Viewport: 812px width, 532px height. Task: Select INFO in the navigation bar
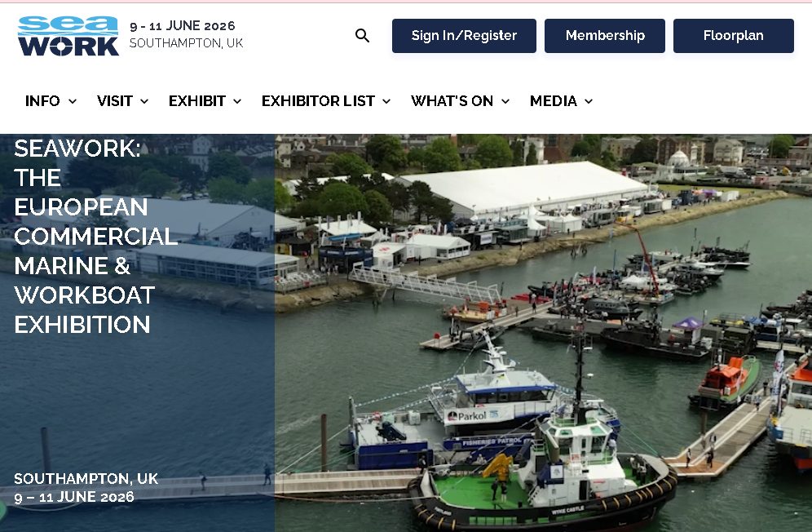pyautogui.click(x=42, y=101)
